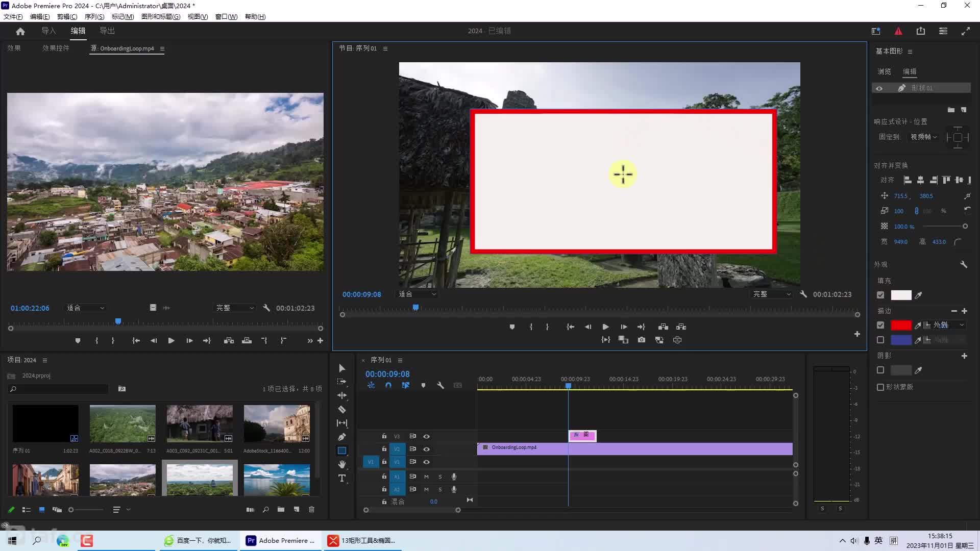Open Source monitor resolution 完整 dropdown
The width and height of the screenshot is (980, 551).
pyautogui.click(x=235, y=308)
